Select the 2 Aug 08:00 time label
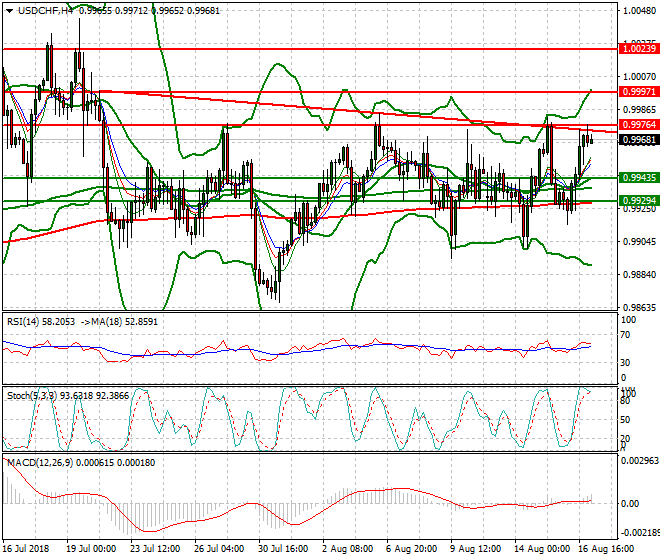This screenshot has width=660, height=560. [348, 549]
